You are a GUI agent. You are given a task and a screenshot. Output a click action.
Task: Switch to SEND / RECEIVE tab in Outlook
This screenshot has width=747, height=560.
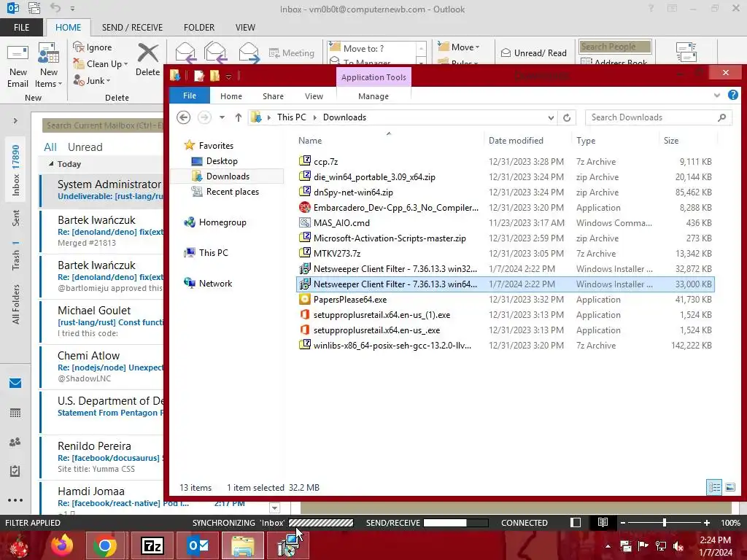coord(132,27)
